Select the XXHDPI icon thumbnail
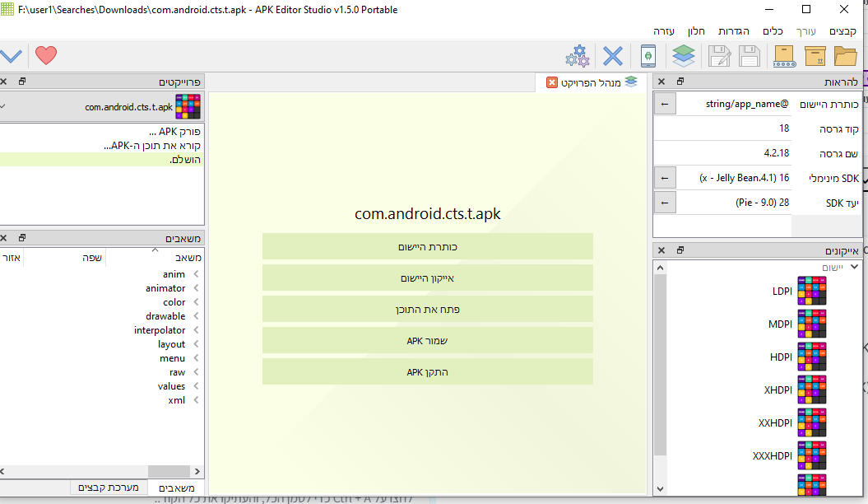Image resolution: width=868 pixels, height=504 pixels. [x=811, y=422]
